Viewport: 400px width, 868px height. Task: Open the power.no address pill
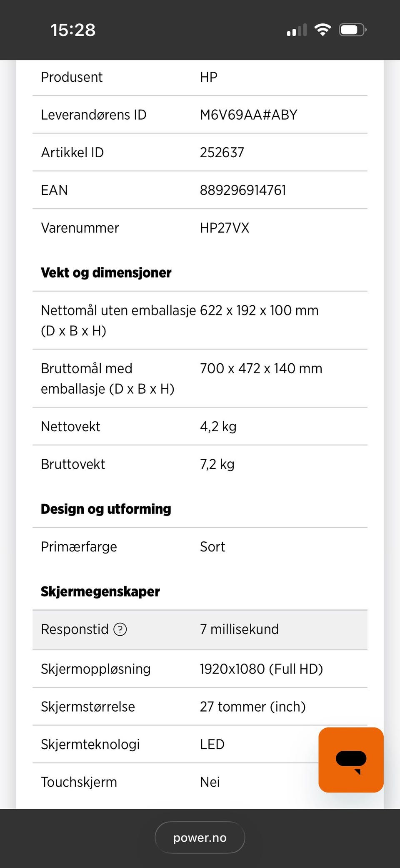(x=200, y=838)
